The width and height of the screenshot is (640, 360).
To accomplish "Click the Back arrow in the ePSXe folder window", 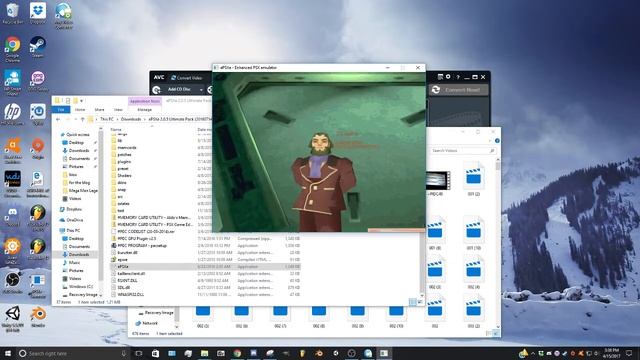I will click(x=58, y=119).
